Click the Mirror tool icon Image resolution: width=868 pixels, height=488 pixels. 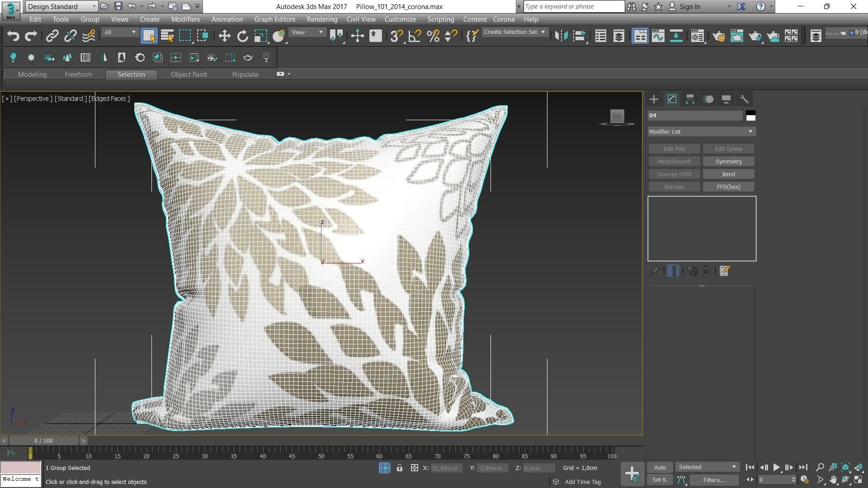tap(561, 36)
